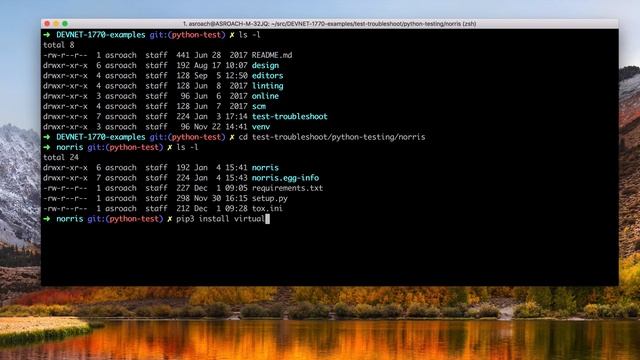Select the design directory name
Image resolution: width=640 pixels, height=360 pixels.
tap(265, 65)
